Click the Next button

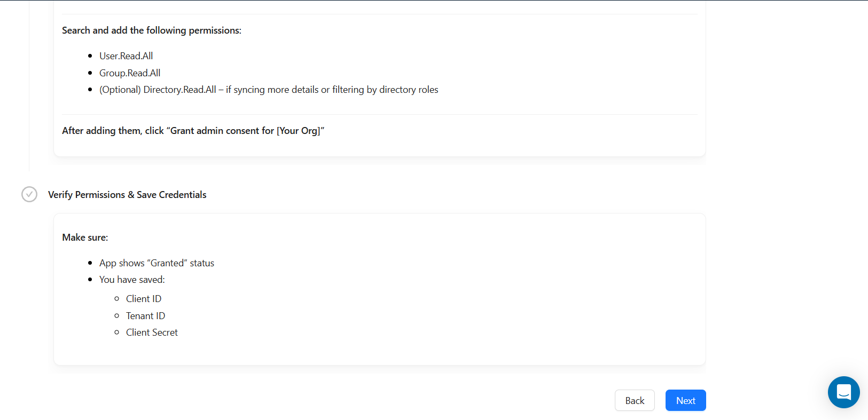[685, 400]
